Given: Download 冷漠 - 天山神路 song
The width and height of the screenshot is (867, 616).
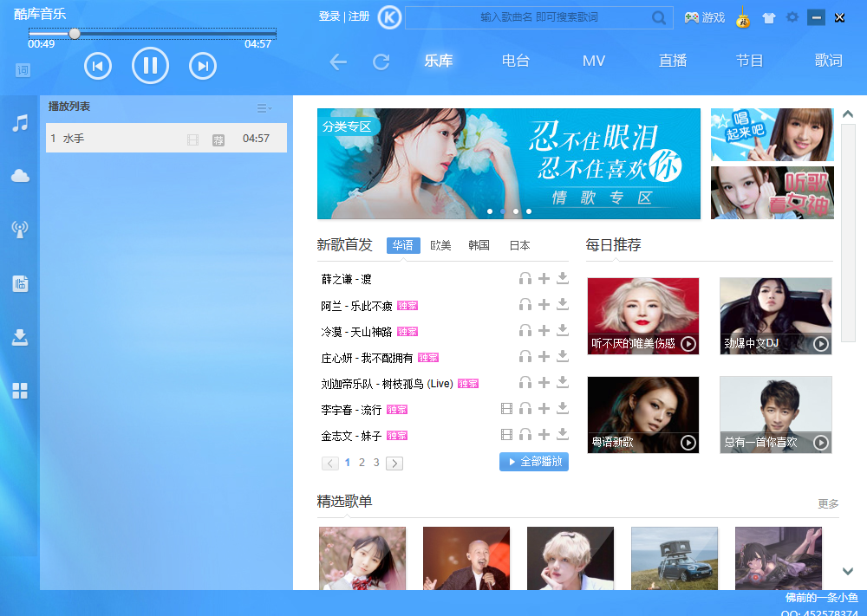Looking at the screenshot, I should 563,330.
